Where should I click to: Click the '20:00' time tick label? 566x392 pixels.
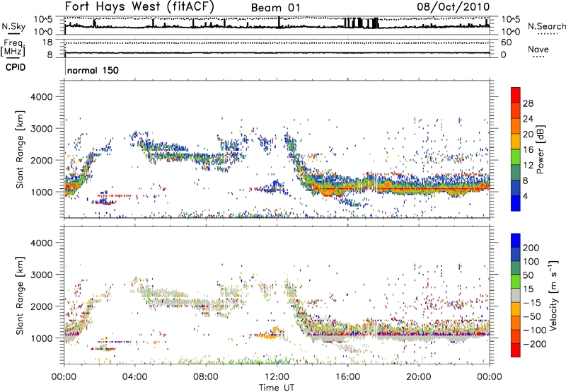tap(418, 377)
